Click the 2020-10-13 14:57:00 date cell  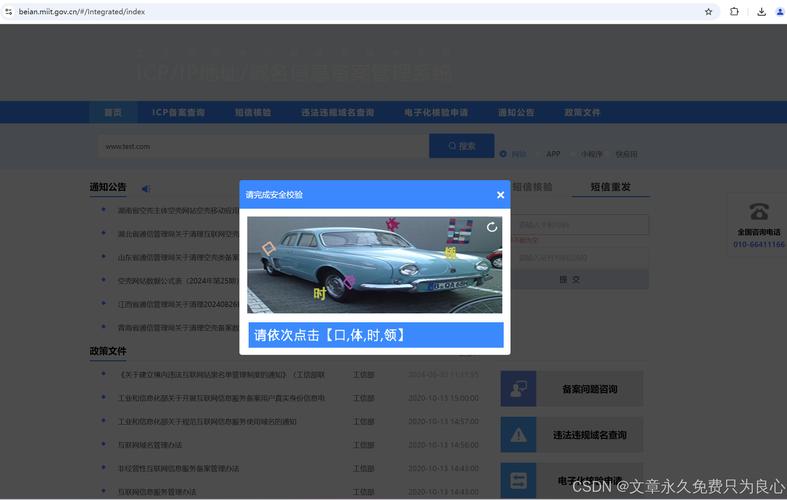tap(443, 422)
